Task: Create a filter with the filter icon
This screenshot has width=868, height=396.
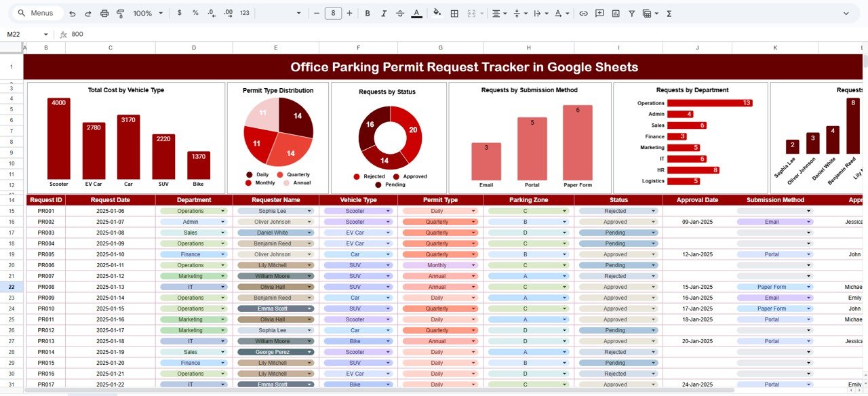Action: 631,13
